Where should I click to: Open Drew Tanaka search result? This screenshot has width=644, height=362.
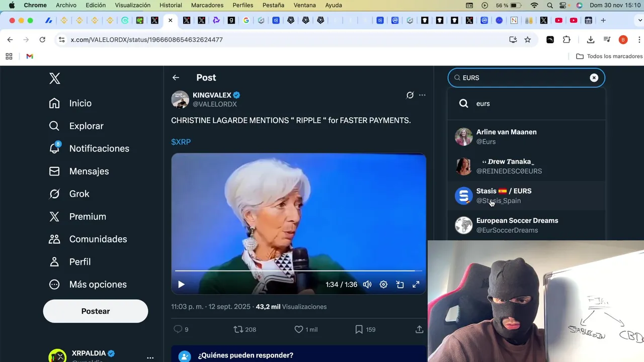[x=526, y=166]
